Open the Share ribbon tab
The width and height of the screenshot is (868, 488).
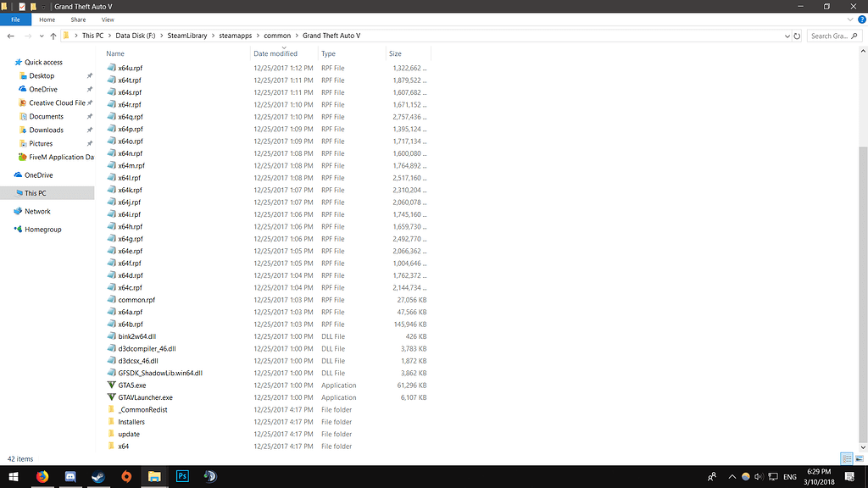78,19
